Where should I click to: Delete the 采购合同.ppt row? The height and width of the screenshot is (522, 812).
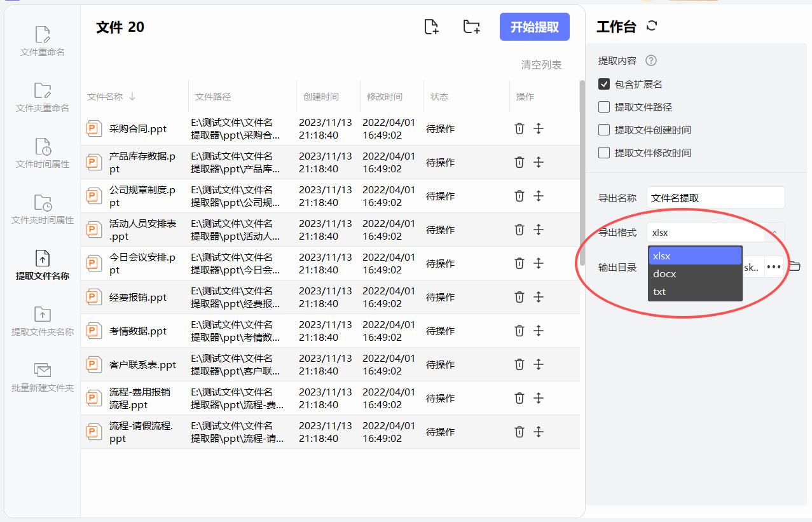pyautogui.click(x=519, y=128)
